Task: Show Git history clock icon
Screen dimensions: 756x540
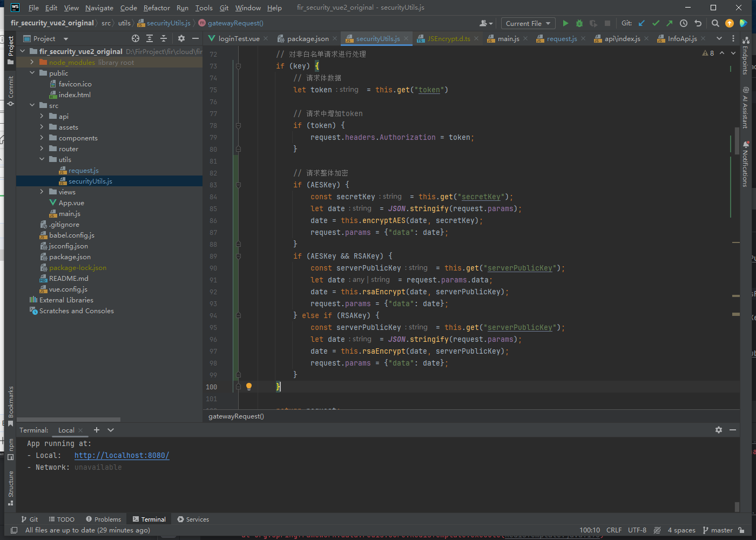Action: coord(684,23)
